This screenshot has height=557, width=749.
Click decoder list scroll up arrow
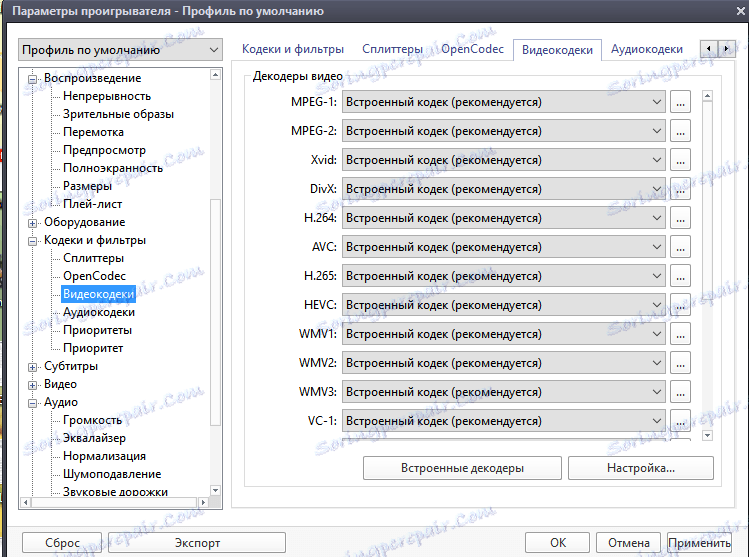click(x=707, y=96)
